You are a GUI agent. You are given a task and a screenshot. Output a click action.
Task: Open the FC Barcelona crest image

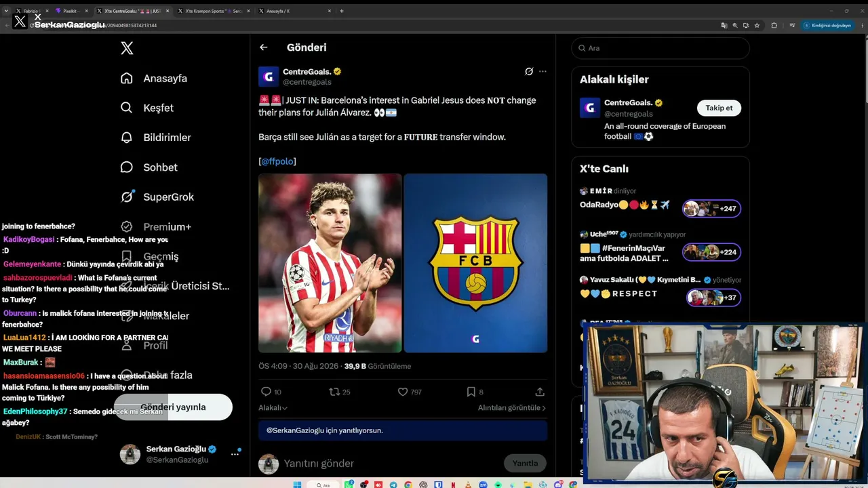coord(475,263)
